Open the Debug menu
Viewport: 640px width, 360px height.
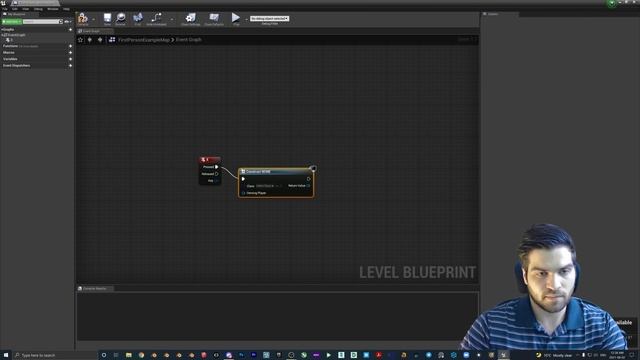38,9
